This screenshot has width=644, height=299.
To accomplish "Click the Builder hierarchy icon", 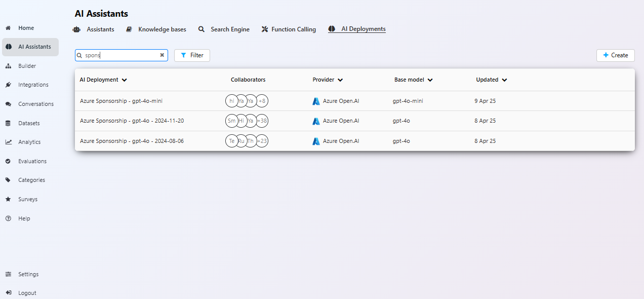I will (x=8, y=66).
